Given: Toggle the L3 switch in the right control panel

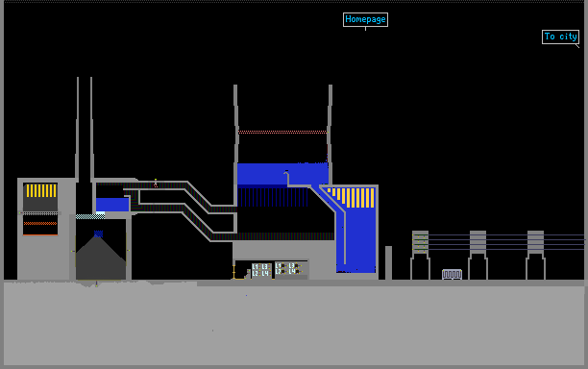Looking at the screenshot, I should click(x=294, y=266).
